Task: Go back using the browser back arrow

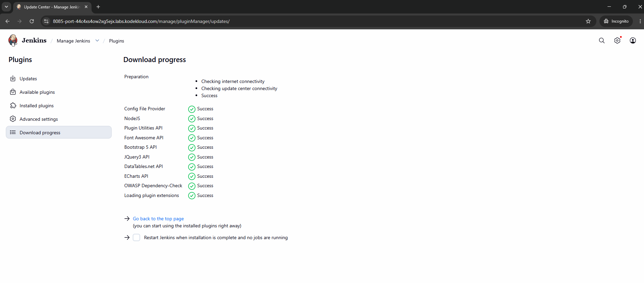Action: pyautogui.click(x=7, y=21)
